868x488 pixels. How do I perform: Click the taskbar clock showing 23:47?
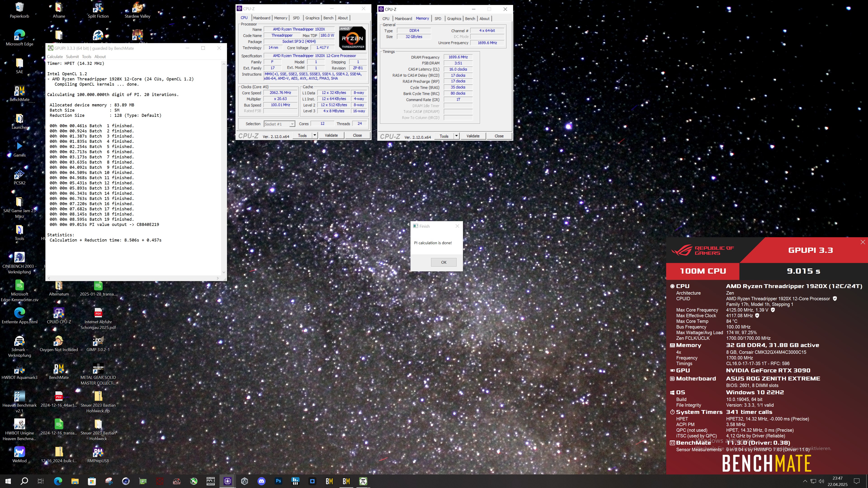click(x=838, y=481)
